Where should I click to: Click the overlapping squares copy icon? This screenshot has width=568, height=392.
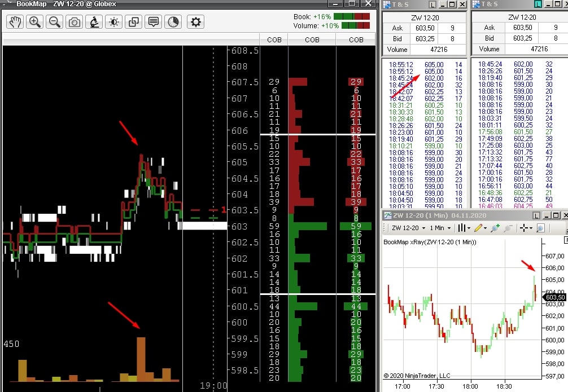coord(134,22)
